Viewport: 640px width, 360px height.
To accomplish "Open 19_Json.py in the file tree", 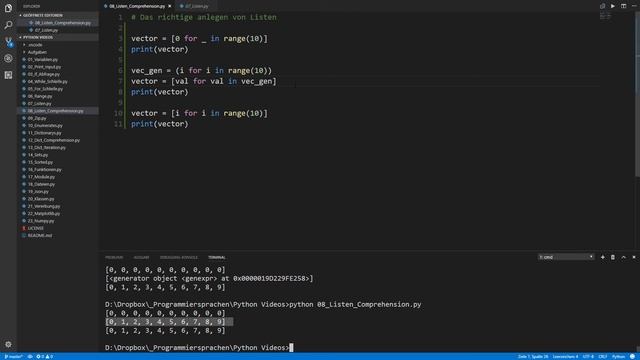I will coord(58,192).
